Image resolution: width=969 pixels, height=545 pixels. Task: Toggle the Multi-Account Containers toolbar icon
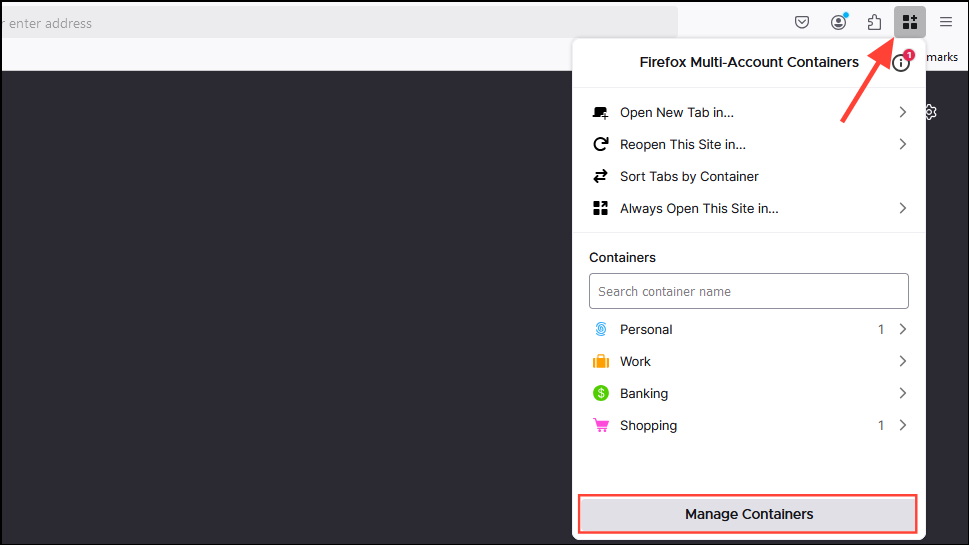pos(910,22)
